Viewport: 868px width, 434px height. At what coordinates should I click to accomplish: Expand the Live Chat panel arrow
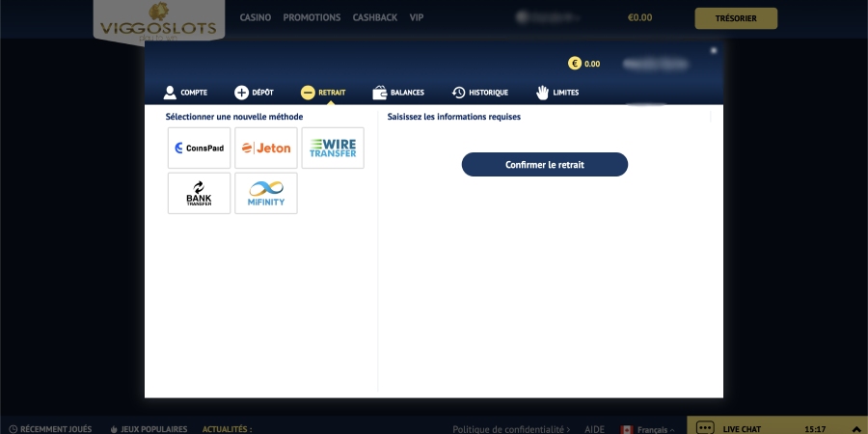(857, 427)
